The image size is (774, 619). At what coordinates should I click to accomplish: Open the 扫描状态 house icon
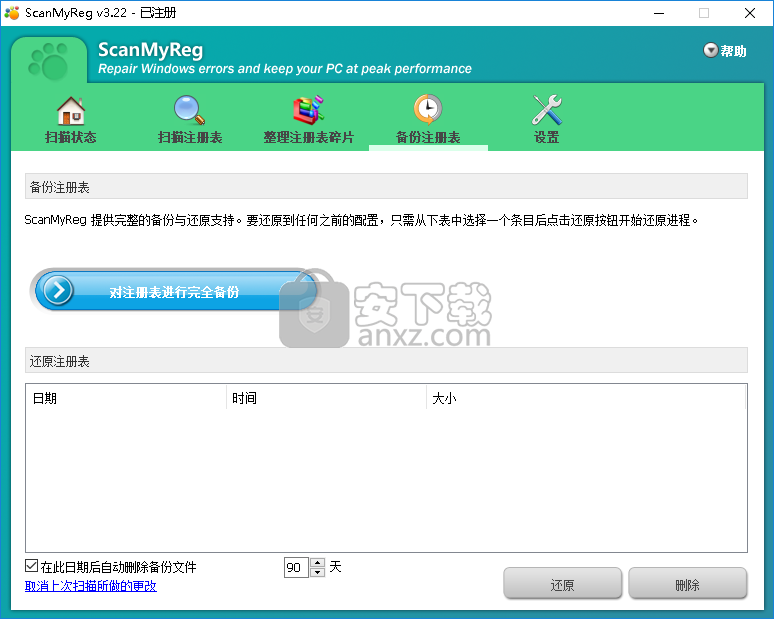(x=71, y=110)
